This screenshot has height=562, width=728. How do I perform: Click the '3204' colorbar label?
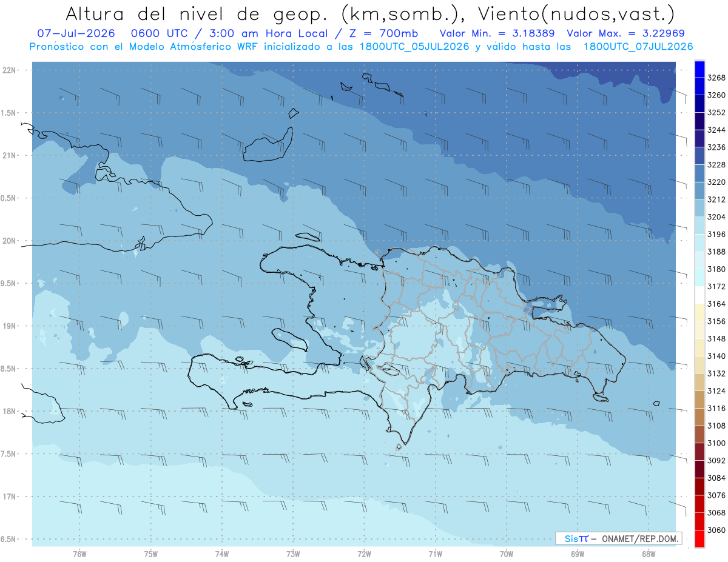pyautogui.click(x=716, y=217)
